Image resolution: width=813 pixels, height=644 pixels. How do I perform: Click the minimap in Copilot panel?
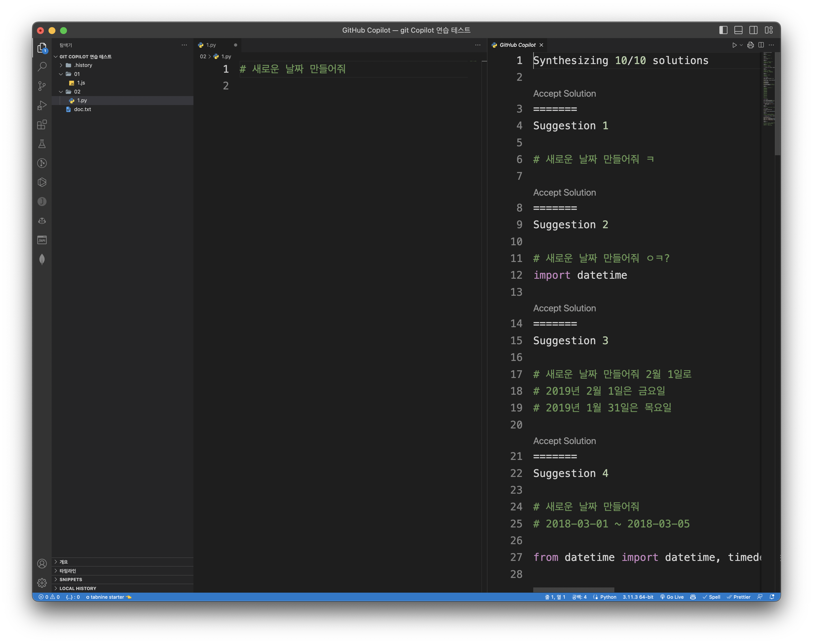click(x=768, y=89)
